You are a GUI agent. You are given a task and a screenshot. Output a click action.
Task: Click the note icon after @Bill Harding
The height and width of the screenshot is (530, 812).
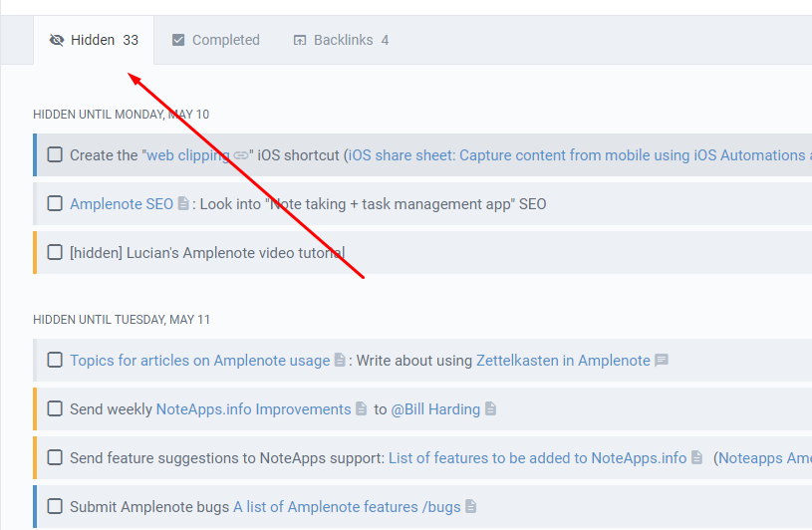click(x=490, y=408)
